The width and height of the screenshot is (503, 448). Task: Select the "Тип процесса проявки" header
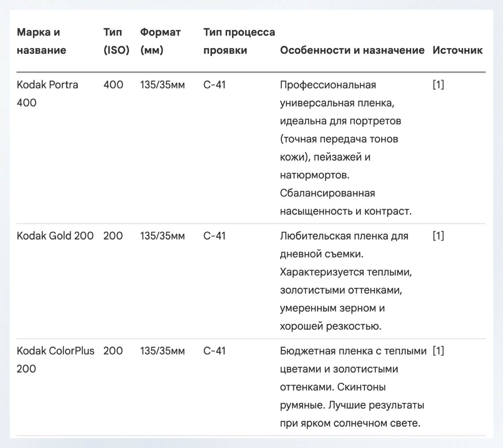239,41
